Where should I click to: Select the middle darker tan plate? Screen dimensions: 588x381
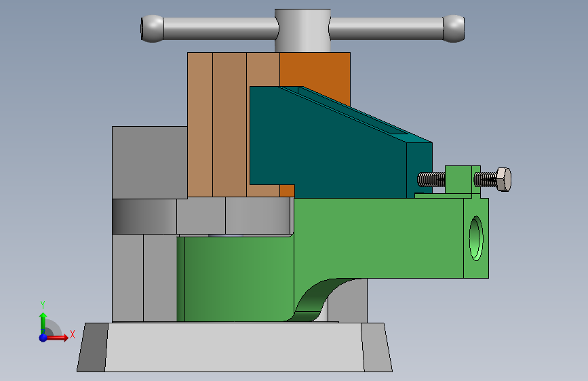click(x=229, y=125)
